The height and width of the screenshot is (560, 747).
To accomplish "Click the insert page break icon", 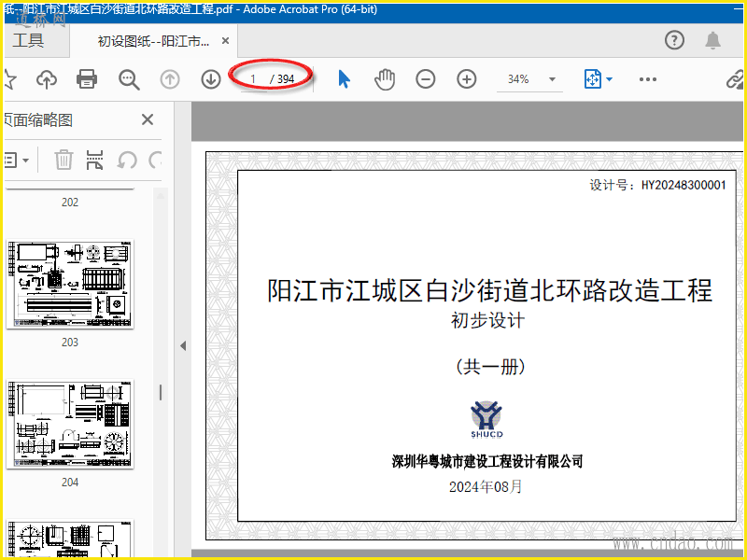I will 95,160.
